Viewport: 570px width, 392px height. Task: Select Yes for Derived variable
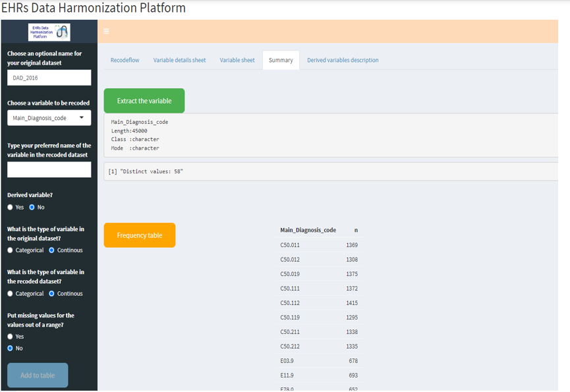10,207
